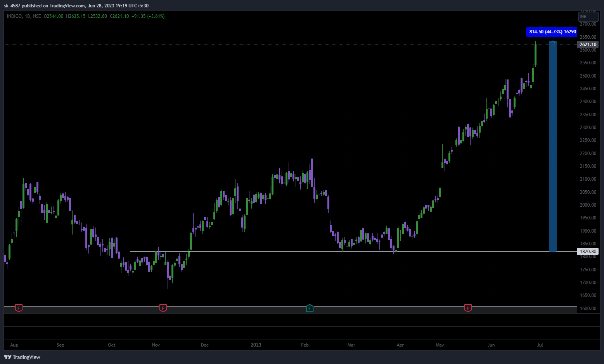Click the 2621.10 current price label

coord(588,45)
